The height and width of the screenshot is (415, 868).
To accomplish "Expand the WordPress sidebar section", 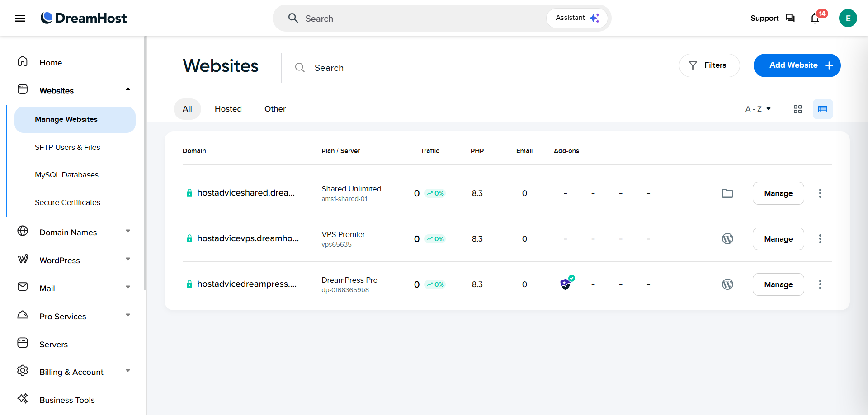I will [x=128, y=259].
